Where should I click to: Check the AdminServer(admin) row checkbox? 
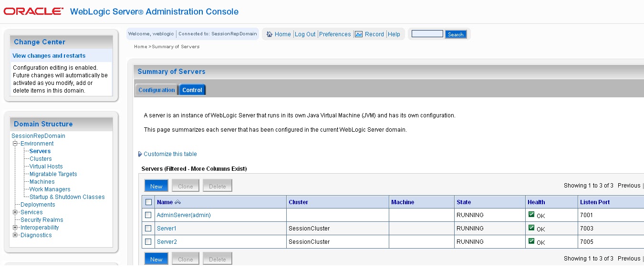[x=148, y=215]
